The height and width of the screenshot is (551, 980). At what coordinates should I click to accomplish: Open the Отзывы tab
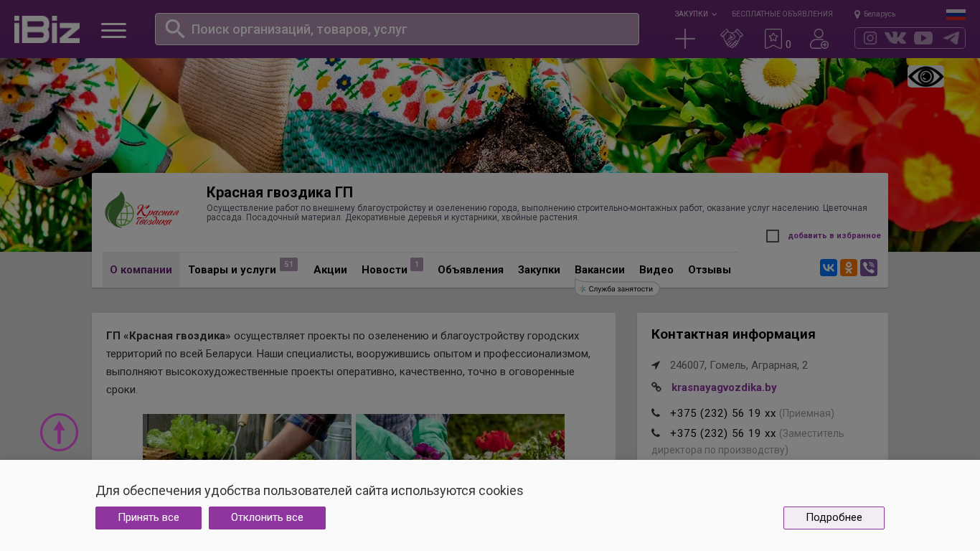710,270
